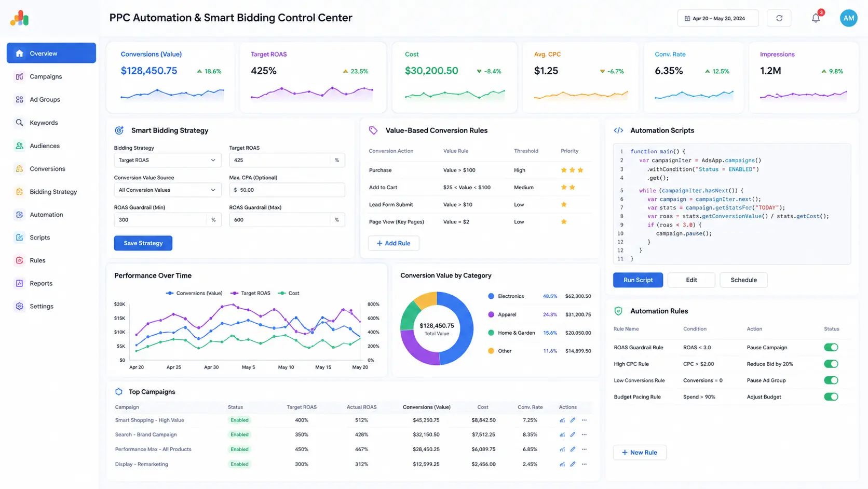
Task: Click the Purchase rule priority stars
Action: tap(572, 170)
